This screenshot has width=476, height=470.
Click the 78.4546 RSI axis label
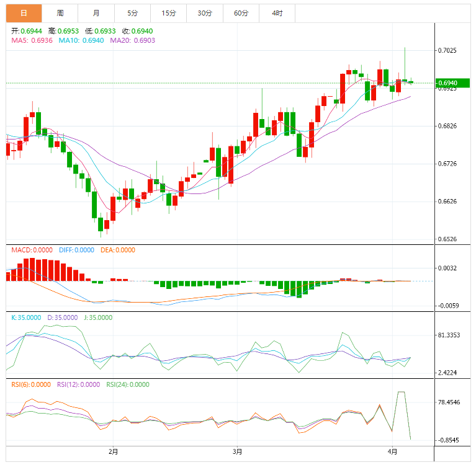449,402
